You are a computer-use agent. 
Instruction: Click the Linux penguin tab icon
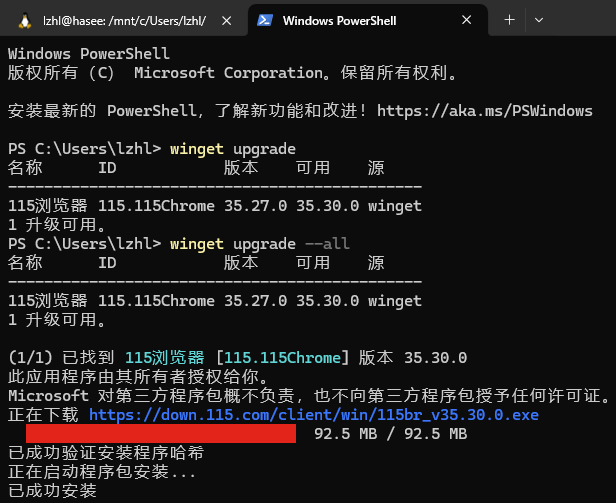click(25, 21)
